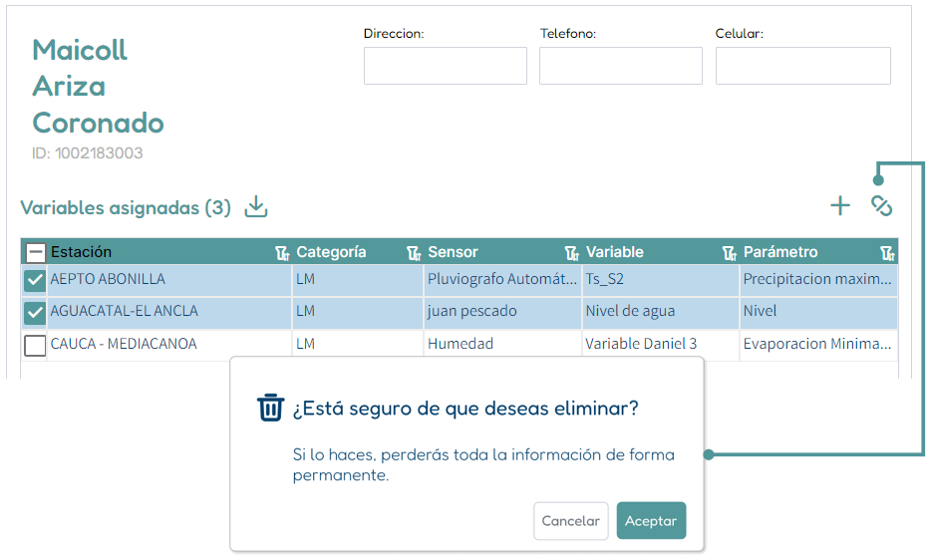Confirm deletion with Aceptar button
929x560 pixels.
click(651, 520)
